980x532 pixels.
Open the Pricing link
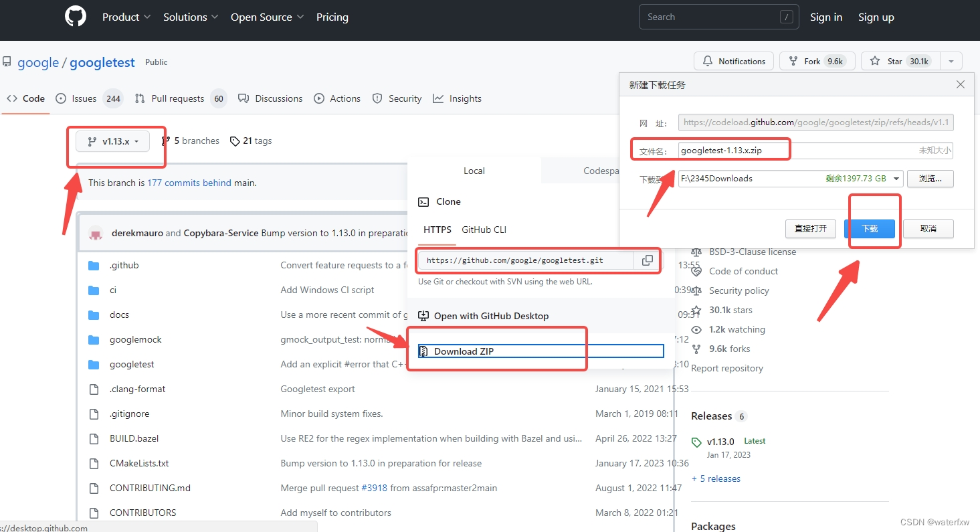[x=332, y=17]
